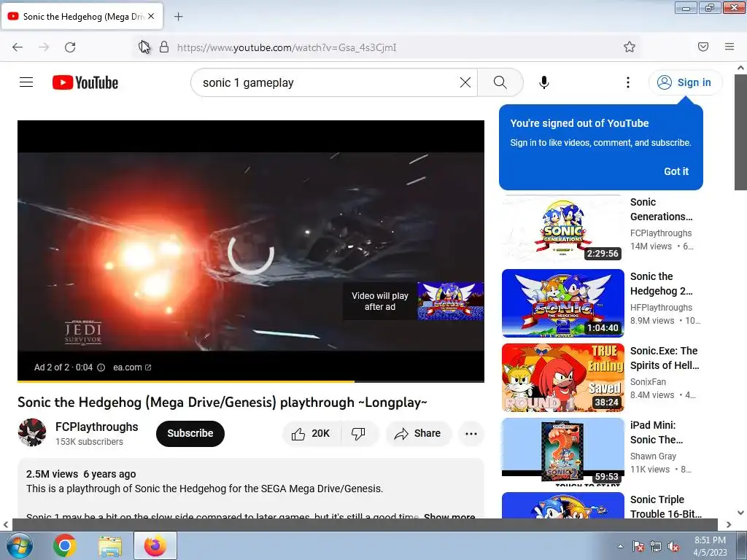Dismiss the tooltip with Got it
The height and width of the screenshot is (560, 747).
tap(676, 171)
